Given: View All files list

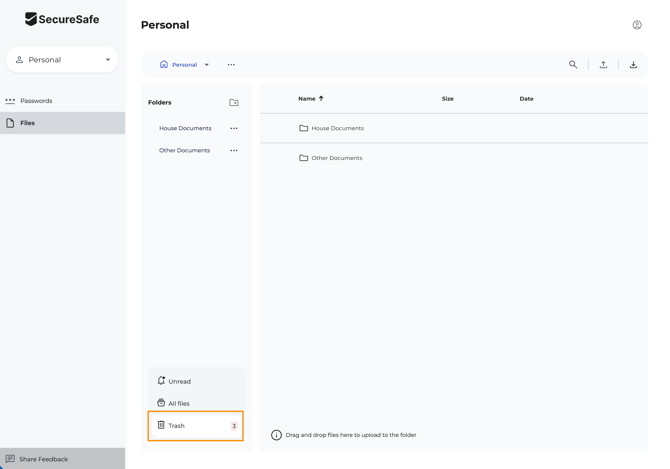Looking at the screenshot, I should (x=178, y=404).
